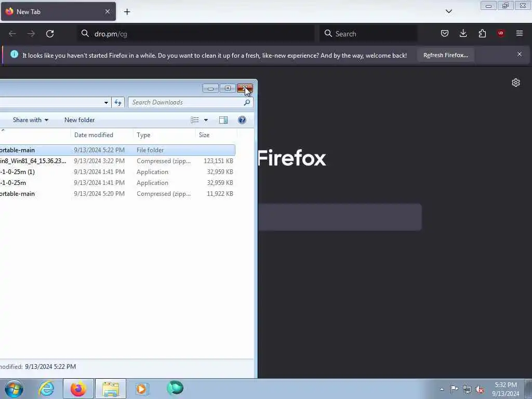Open Explorer help icon

242,120
